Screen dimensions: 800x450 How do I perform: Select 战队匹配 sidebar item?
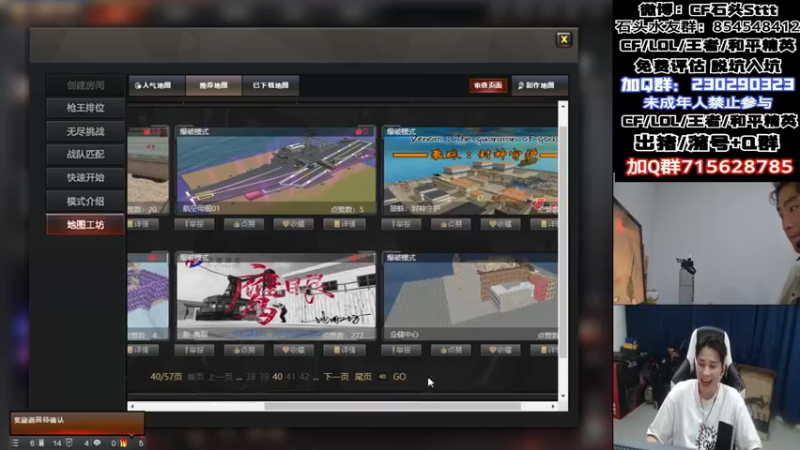[x=85, y=155]
